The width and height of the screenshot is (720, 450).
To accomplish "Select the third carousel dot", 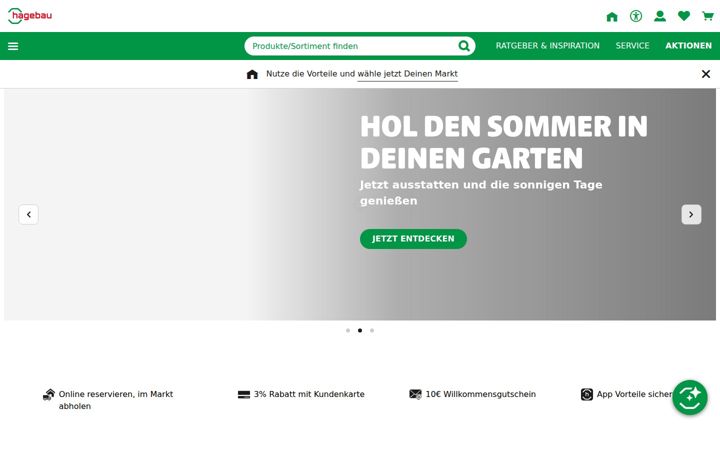I will tap(371, 330).
